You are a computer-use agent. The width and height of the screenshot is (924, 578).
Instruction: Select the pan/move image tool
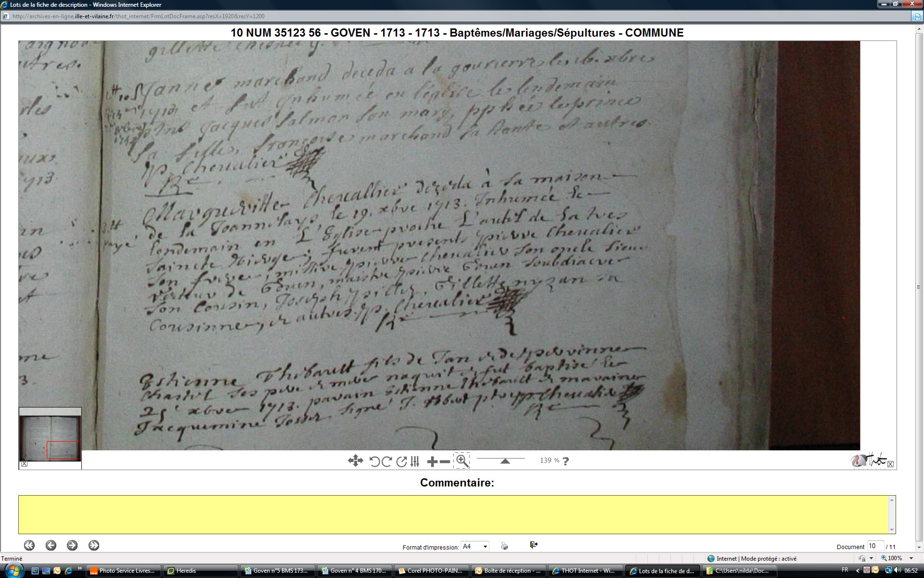[355, 461]
